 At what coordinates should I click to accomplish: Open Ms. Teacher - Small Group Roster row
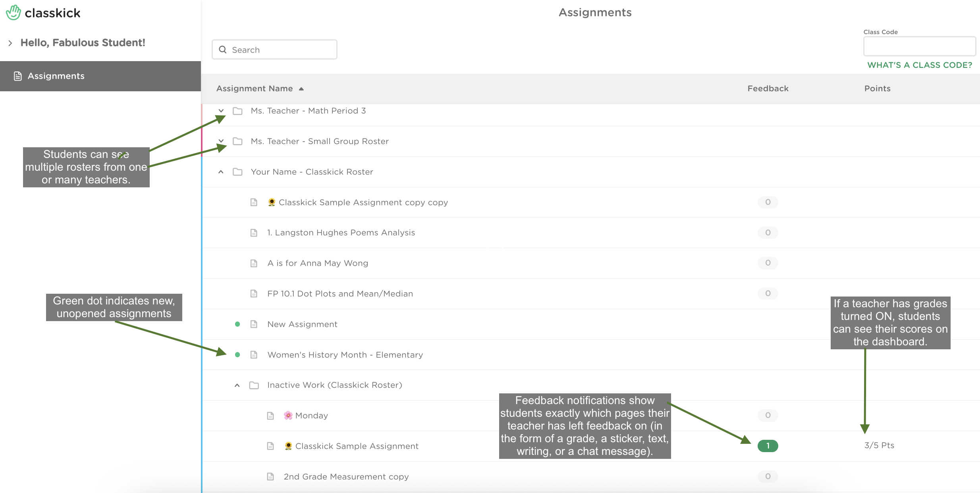coord(591,141)
